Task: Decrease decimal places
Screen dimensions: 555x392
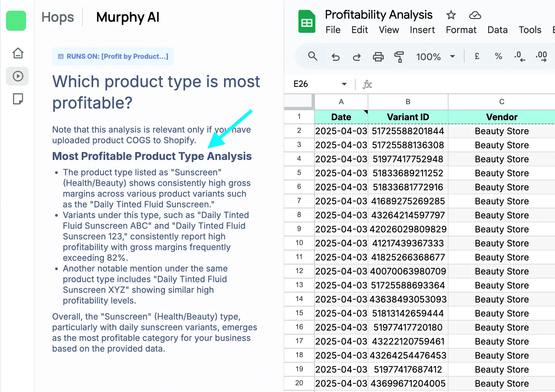Action: 520,56
